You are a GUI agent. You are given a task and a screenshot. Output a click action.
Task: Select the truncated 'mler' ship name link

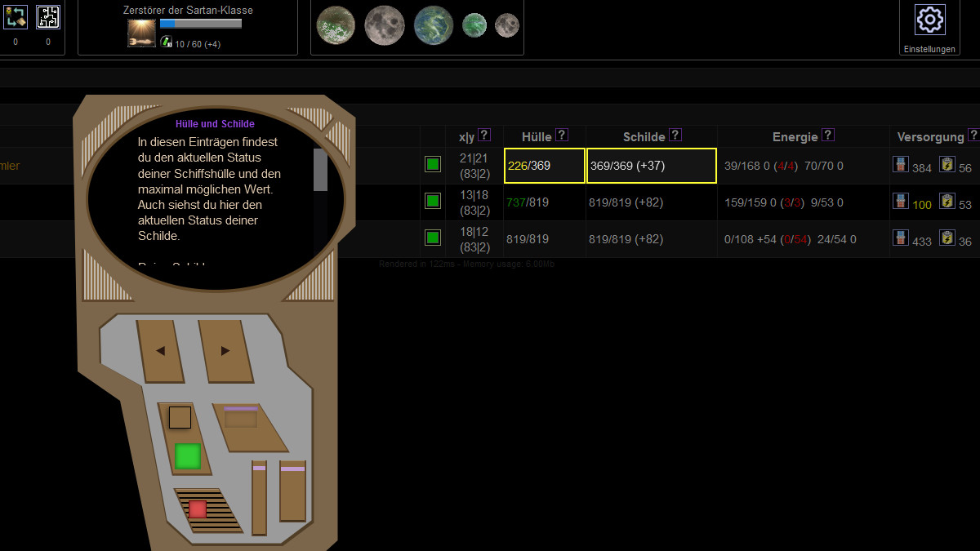tap(11, 165)
